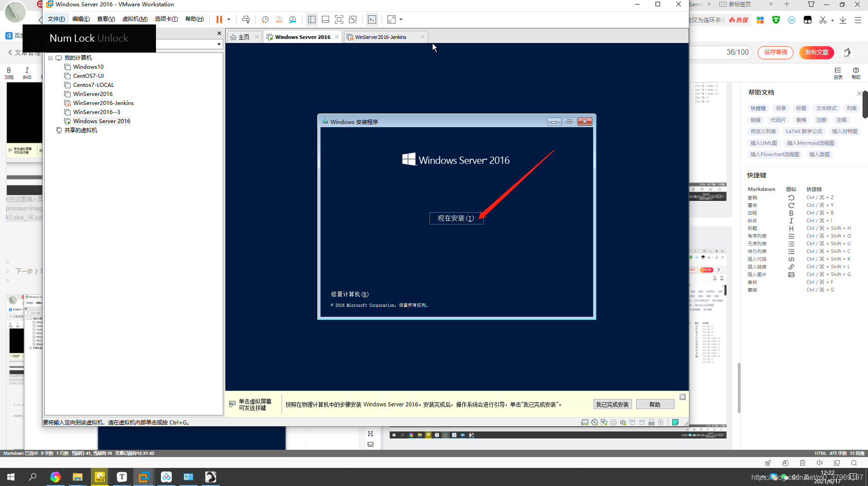Click 现在安装(I) in Windows Setup
The image size is (868, 486).
click(x=456, y=219)
